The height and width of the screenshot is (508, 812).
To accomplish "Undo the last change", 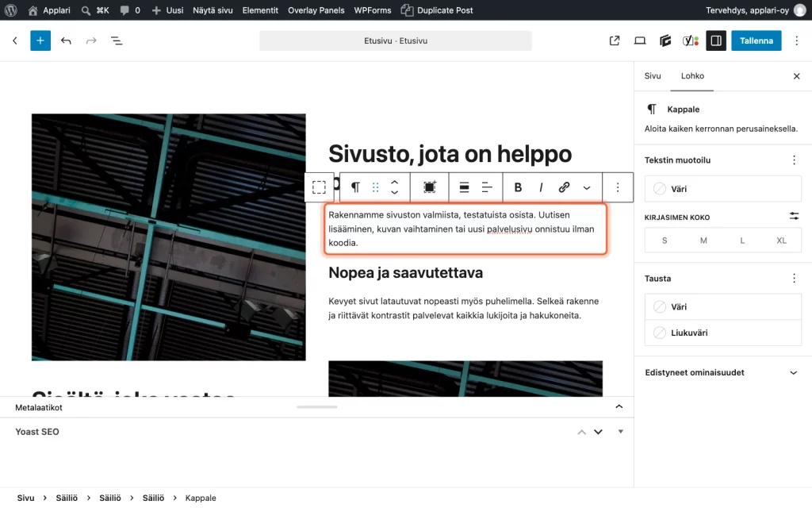I will click(x=66, y=40).
